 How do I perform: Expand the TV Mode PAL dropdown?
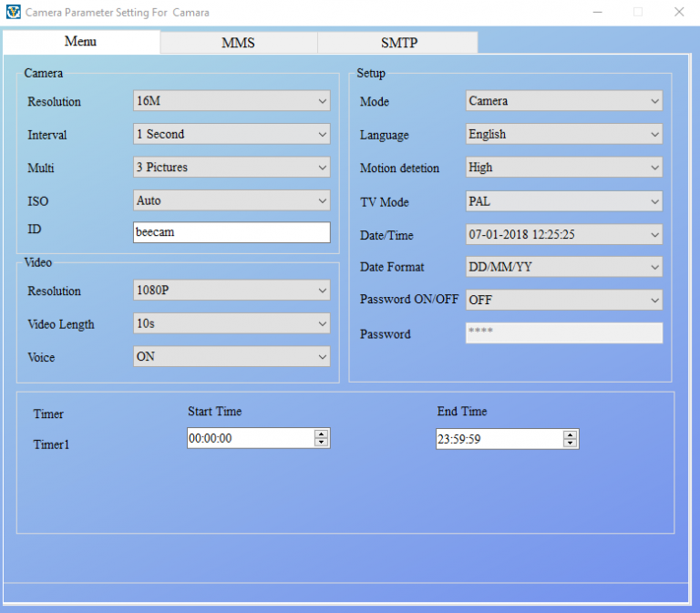tap(563, 201)
